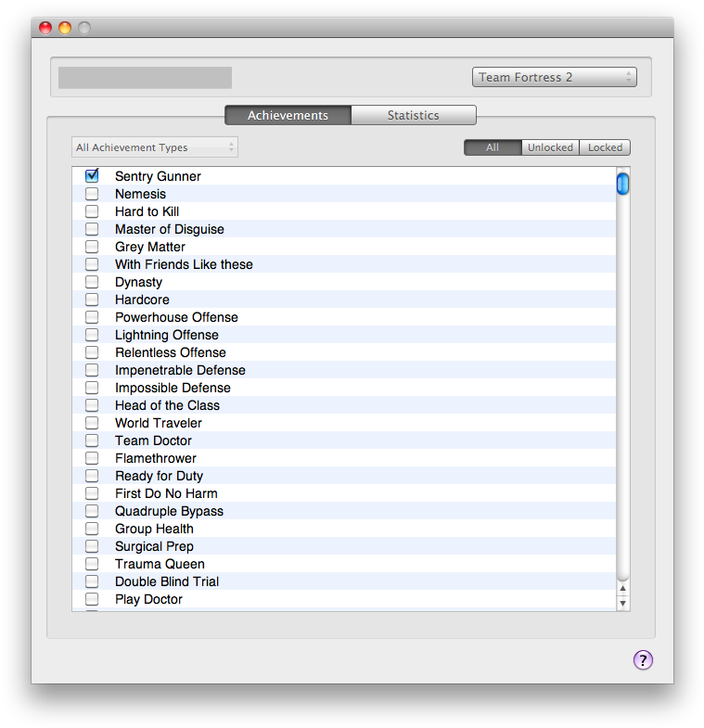This screenshot has width=704, height=728.
Task: Select the Lightning Offense row text
Action: (x=167, y=335)
